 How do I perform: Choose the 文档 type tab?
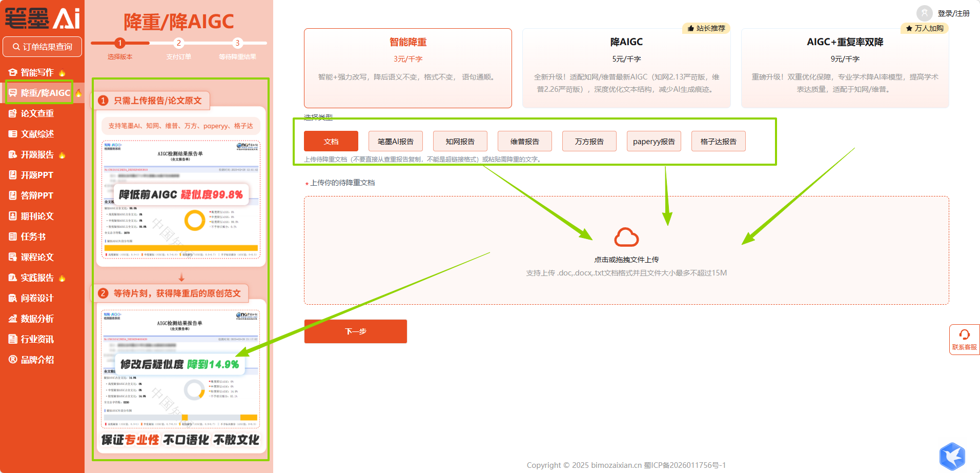click(x=331, y=141)
